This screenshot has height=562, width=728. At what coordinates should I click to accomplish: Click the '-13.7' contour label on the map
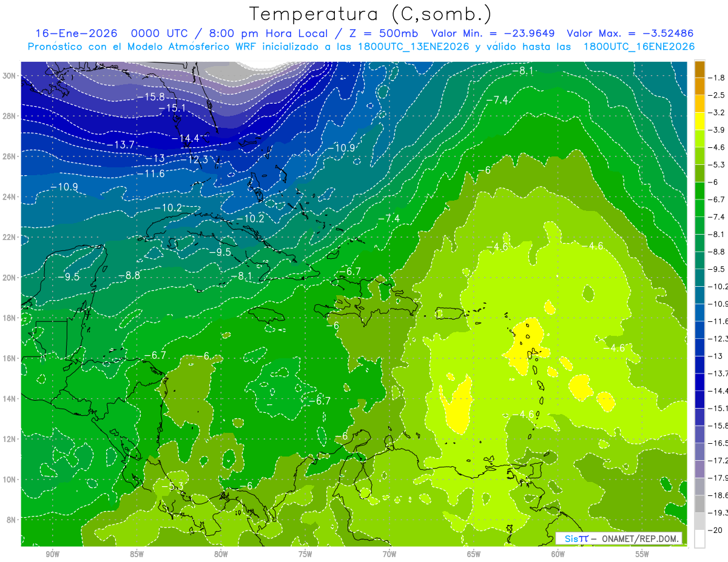coord(120,144)
